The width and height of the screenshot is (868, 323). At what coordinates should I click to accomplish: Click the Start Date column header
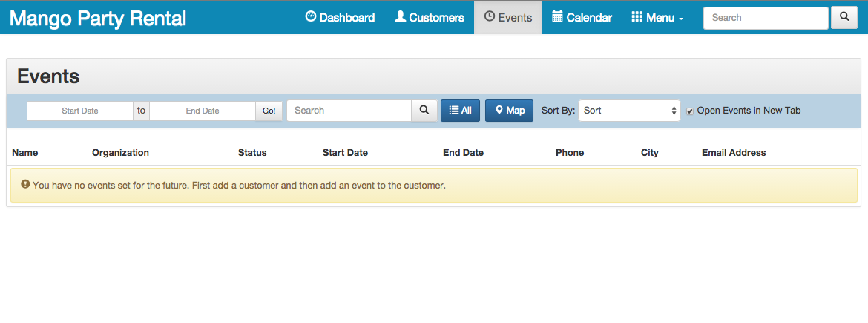point(345,152)
